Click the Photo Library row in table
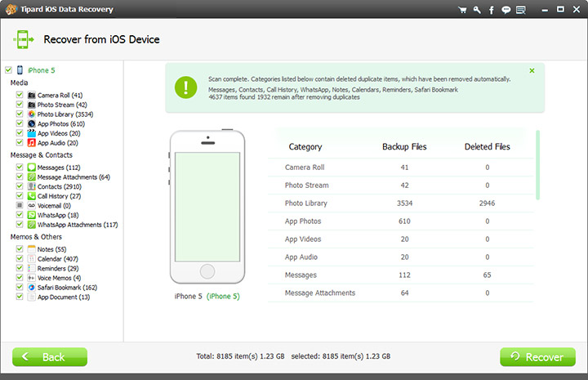The height and width of the screenshot is (380, 588). coord(400,203)
